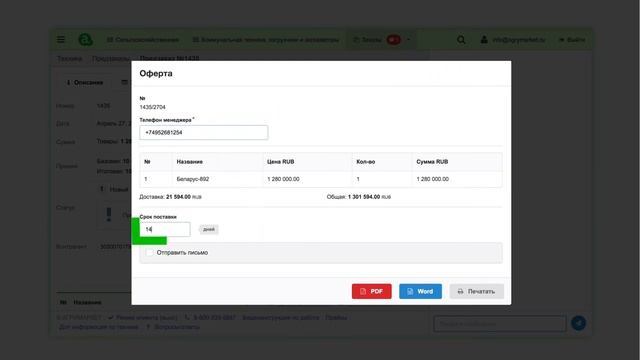Click the round send message button
The height and width of the screenshot is (360, 640).
[x=578, y=323]
